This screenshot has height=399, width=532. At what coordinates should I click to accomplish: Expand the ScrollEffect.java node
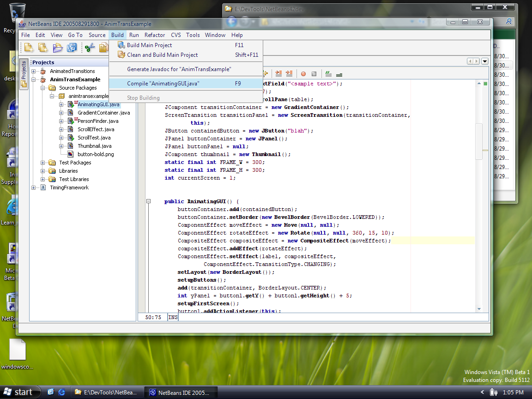tap(61, 129)
